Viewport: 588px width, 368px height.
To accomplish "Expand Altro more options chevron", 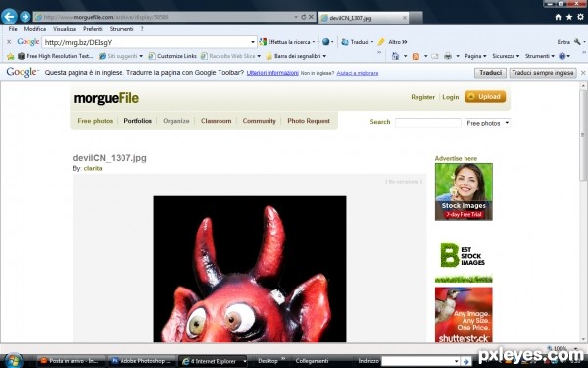I will pyautogui.click(x=404, y=42).
